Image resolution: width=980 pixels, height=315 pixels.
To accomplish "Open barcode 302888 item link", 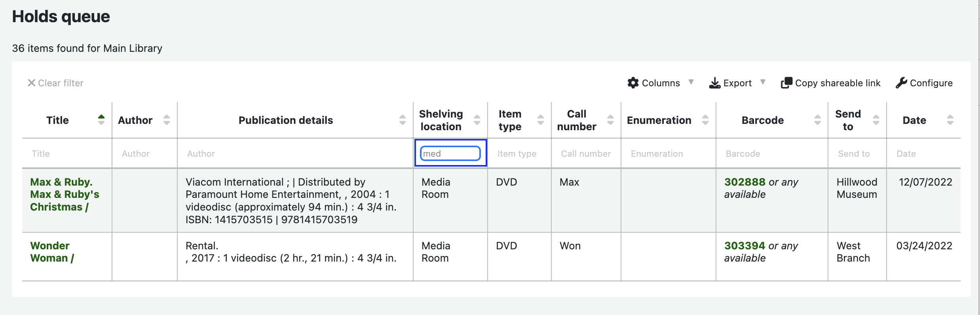I will [744, 182].
